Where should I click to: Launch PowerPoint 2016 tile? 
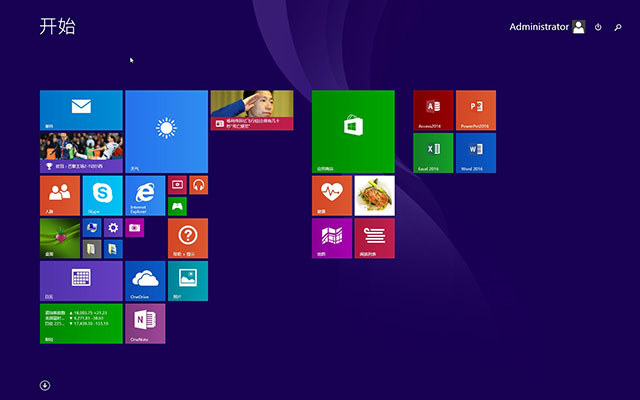click(x=476, y=110)
